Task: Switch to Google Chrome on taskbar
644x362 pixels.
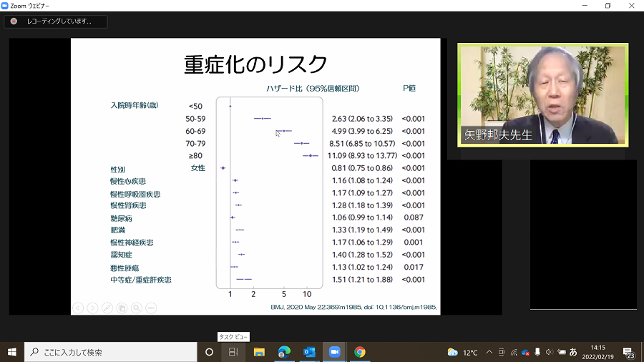Action: 359,352
